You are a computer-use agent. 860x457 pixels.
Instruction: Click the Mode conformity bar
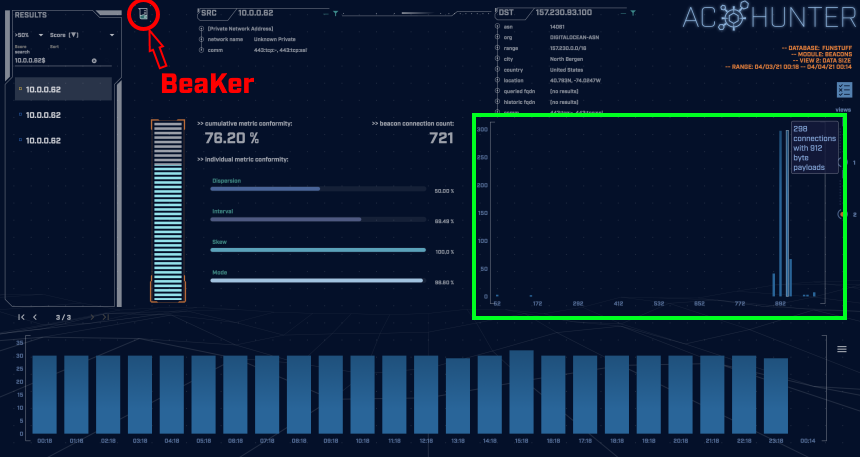(318, 280)
